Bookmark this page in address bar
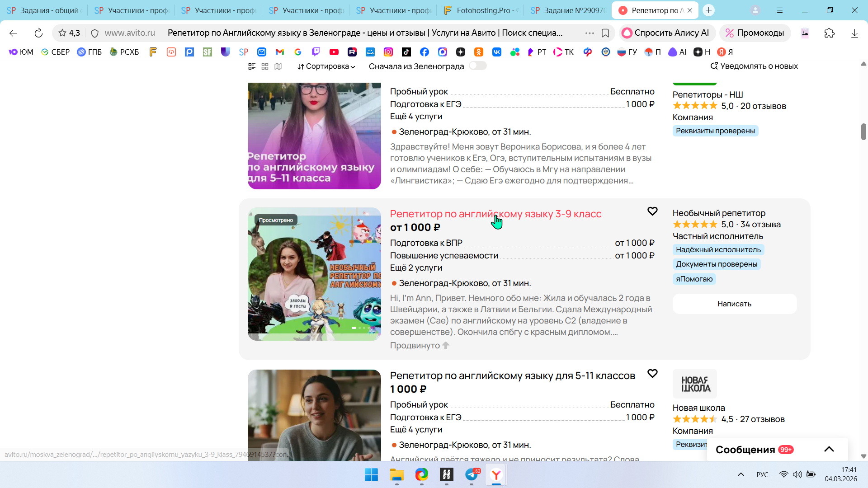This screenshot has height=488, width=868. pos(605,33)
